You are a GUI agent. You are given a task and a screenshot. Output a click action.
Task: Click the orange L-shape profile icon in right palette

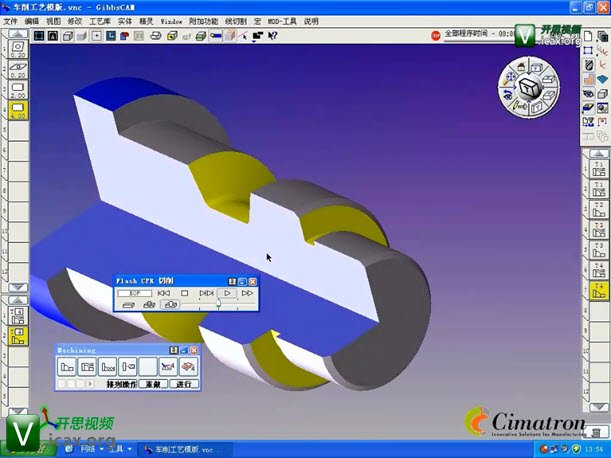(588, 80)
